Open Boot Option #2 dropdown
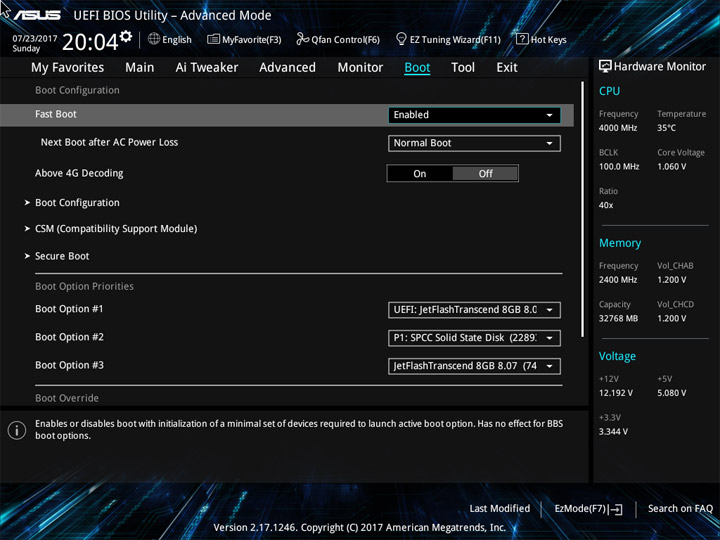This screenshot has width=720, height=540. click(474, 338)
